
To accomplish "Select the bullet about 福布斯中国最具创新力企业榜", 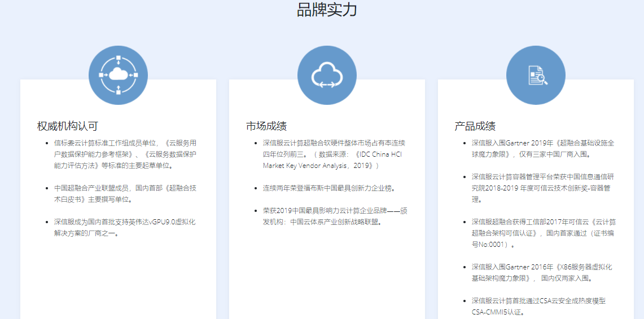I will click(330, 188).
